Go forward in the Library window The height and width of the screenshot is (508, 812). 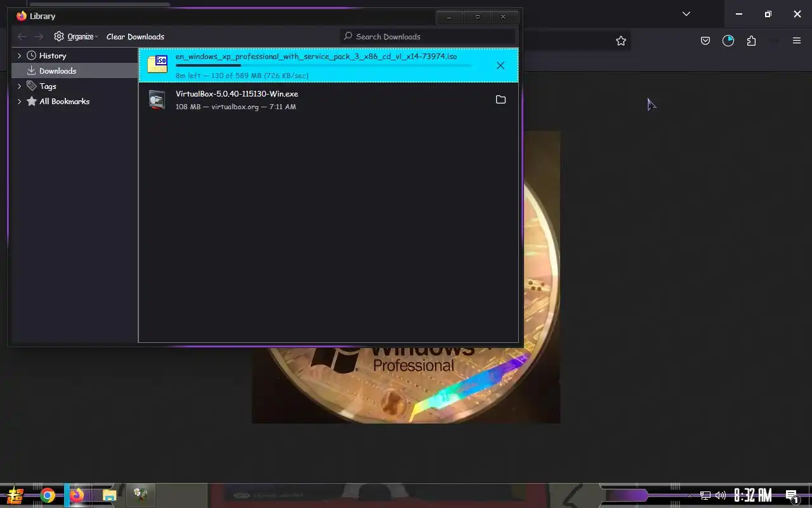(39, 37)
